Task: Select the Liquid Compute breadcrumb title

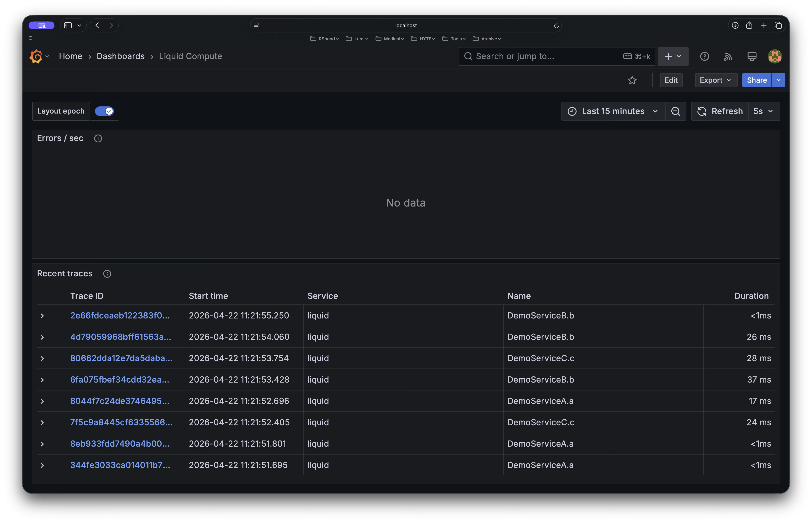Action: [x=190, y=56]
